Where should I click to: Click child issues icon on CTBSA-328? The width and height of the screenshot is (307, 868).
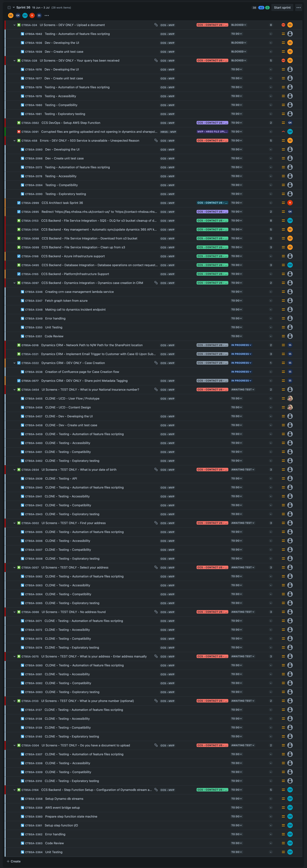(156, 60)
